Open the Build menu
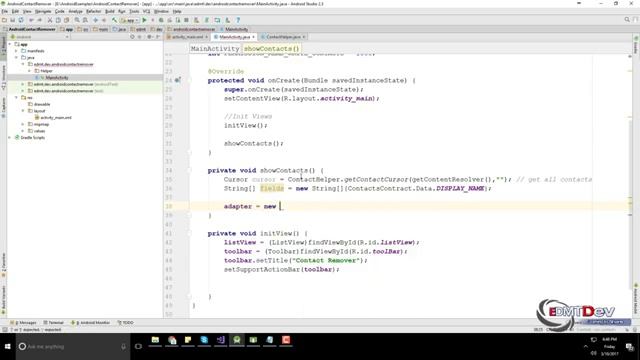 (x=110, y=11)
